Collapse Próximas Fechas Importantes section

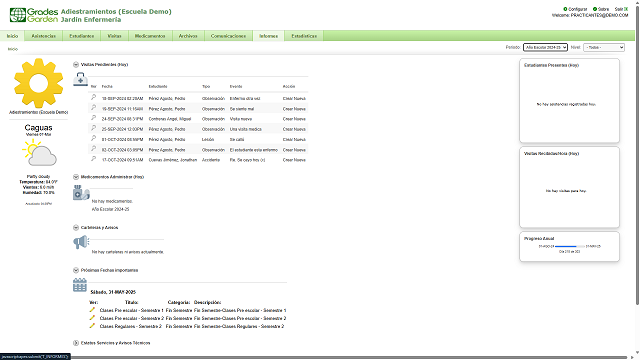click(x=76, y=270)
